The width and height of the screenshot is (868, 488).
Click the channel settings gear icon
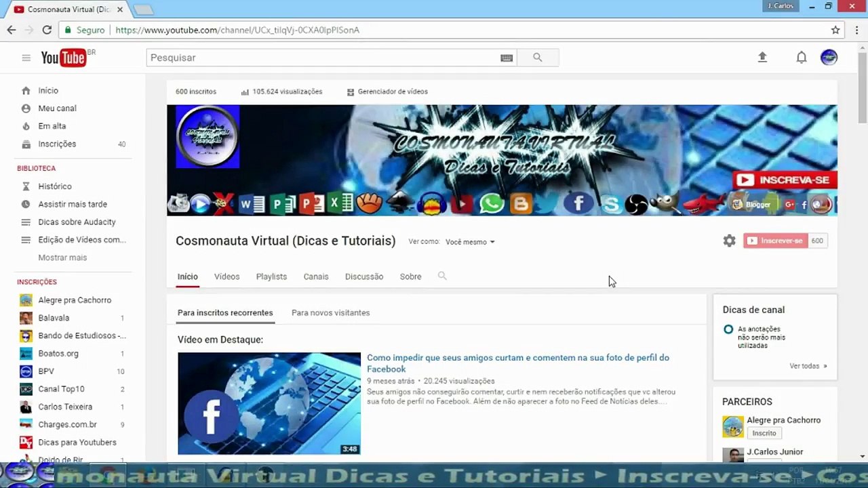coord(729,241)
